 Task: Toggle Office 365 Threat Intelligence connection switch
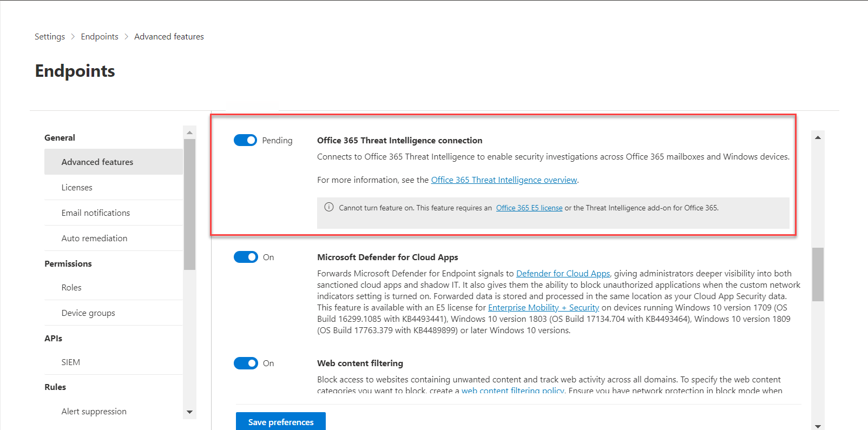[245, 140]
